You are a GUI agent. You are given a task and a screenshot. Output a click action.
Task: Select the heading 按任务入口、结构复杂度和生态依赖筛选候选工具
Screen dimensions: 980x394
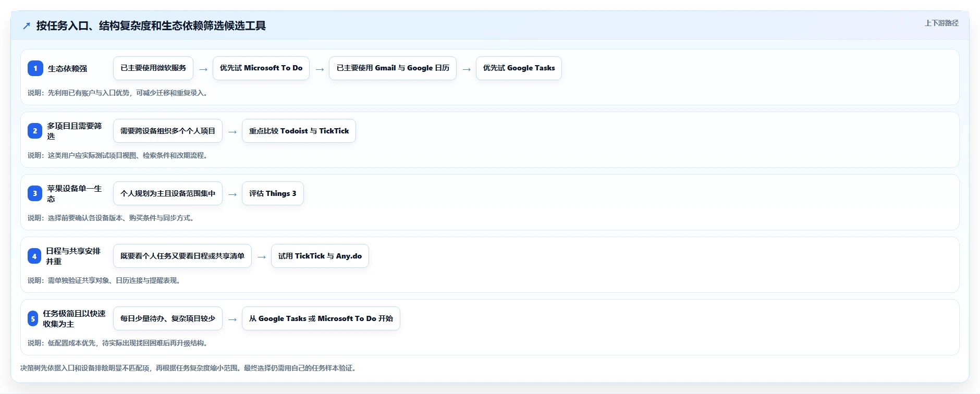pyautogui.click(x=151, y=26)
